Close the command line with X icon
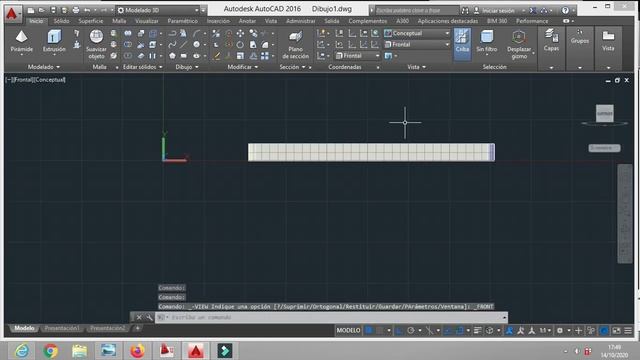The image size is (640, 360). pos(139,317)
